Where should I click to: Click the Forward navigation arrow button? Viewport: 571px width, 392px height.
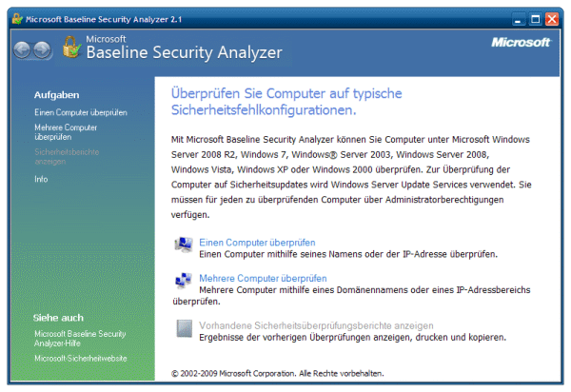coord(45,49)
